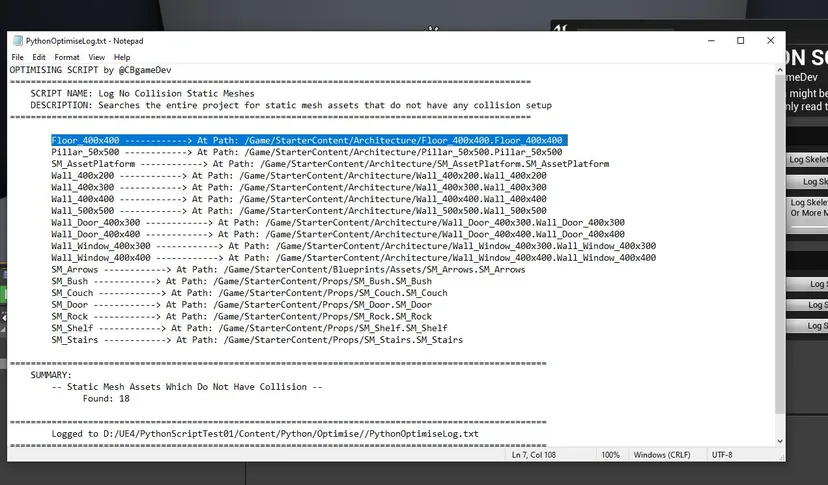Screen dimensions: 828x485
Task: Click the scrollbar up arrow in Notepad
Action: 780,70
